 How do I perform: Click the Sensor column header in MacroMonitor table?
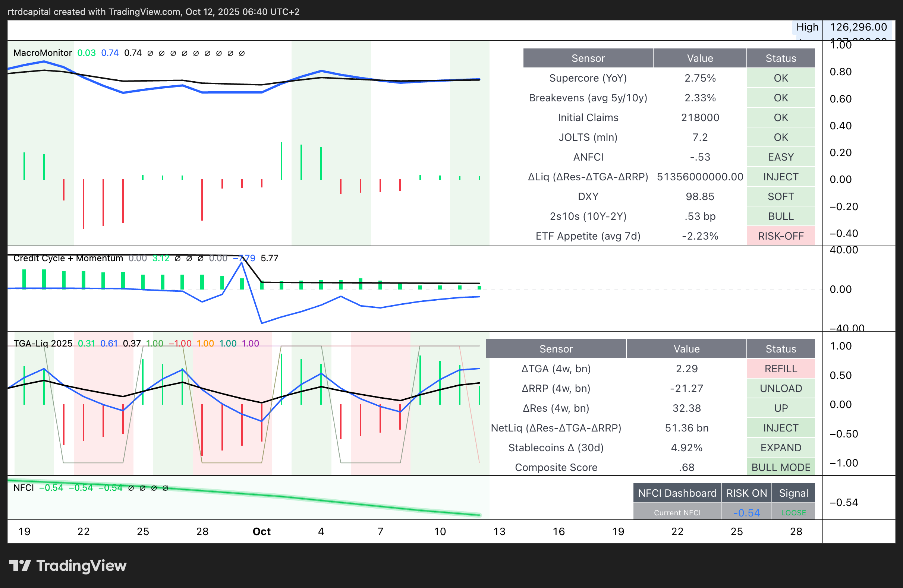[588, 58]
